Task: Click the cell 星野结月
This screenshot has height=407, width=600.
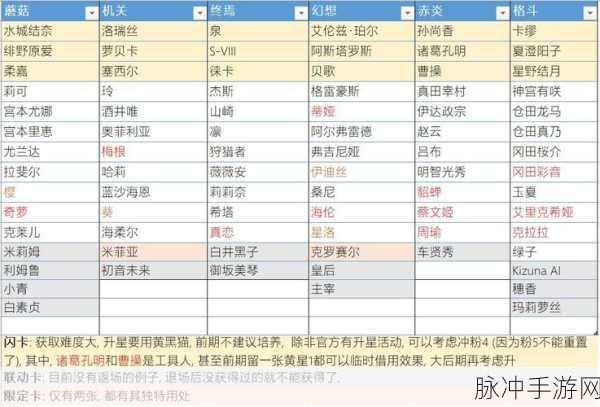Action: click(x=554, y=71)
